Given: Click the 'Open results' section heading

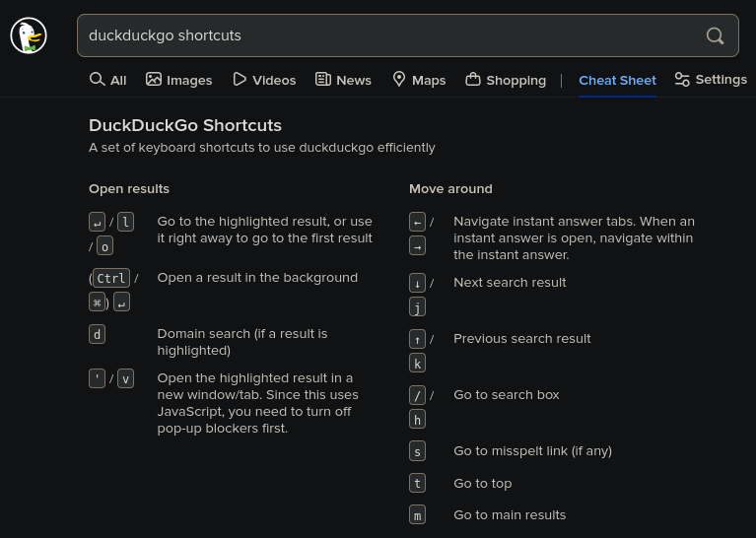Looking at the screenshot, I should click(129, 189).
